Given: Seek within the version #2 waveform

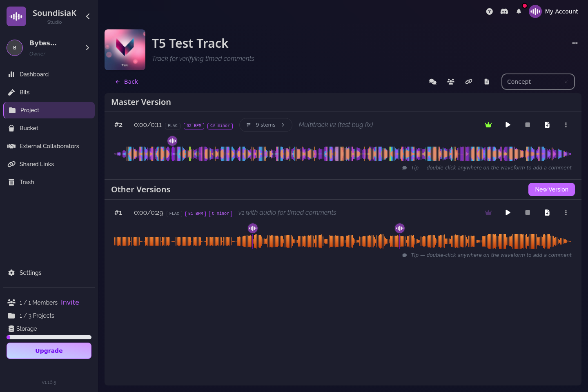Looking at the screenshot, I should pyautogui.click(x=343, y=154).
